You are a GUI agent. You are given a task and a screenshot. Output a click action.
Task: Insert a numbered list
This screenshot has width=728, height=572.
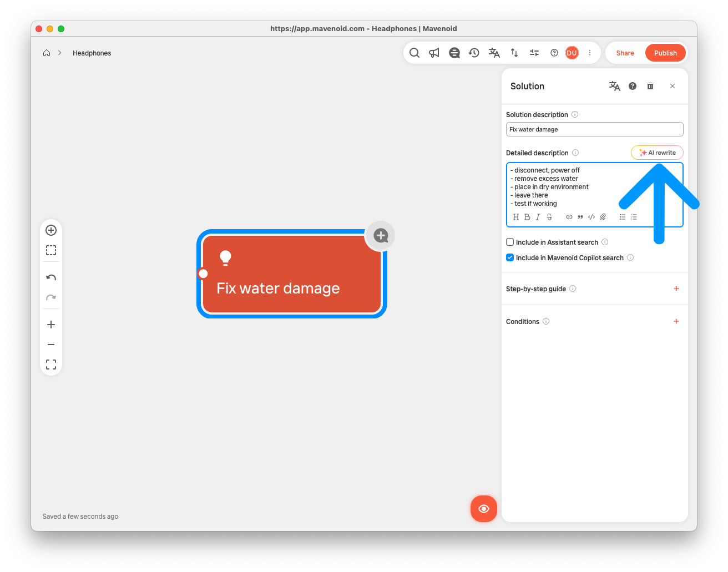point(634,217)
